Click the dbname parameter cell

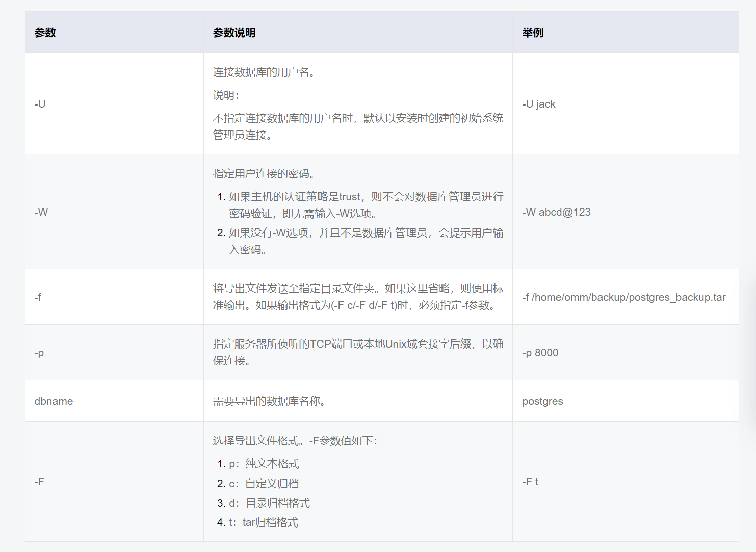[x=53, y=401]
